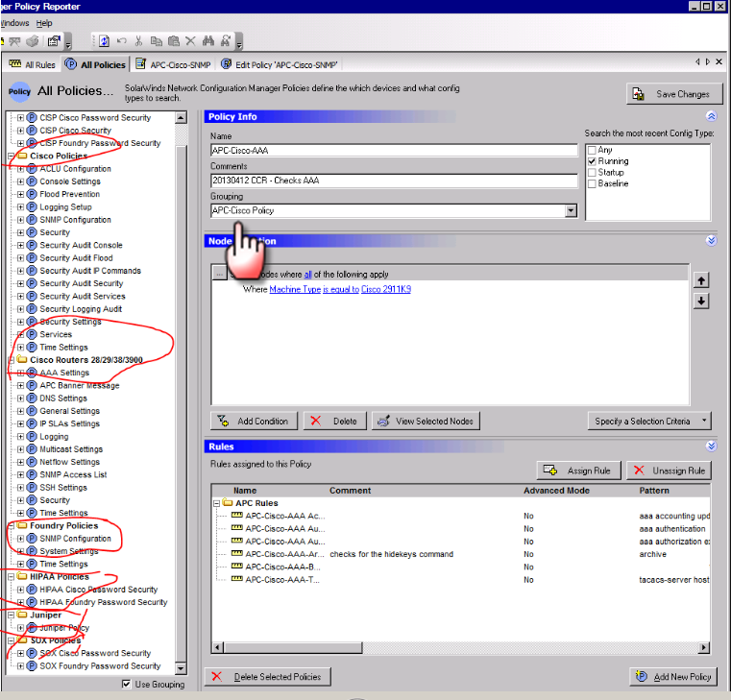This screenshot has height=700, width=731.
Task: Click the policy Name input field
Action: click(394, 150)
